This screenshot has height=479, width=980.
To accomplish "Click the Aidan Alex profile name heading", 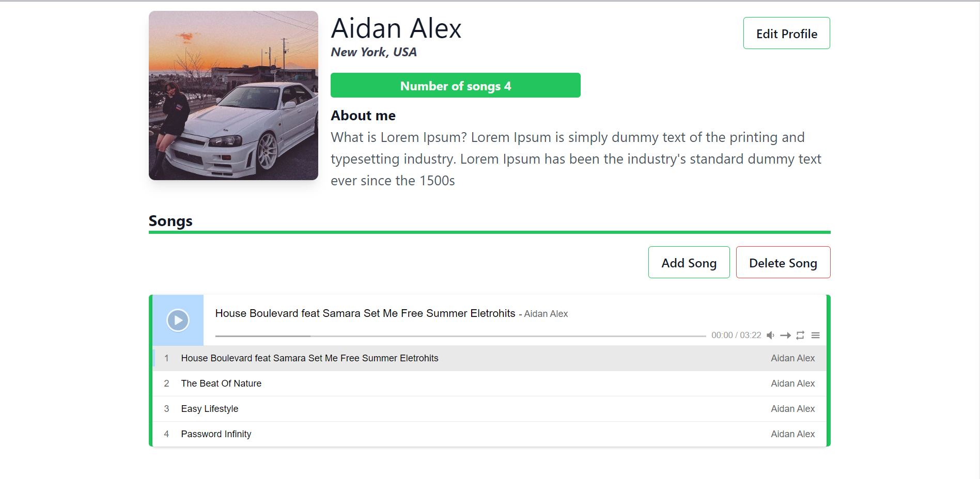I will click(x=396, y=28).
